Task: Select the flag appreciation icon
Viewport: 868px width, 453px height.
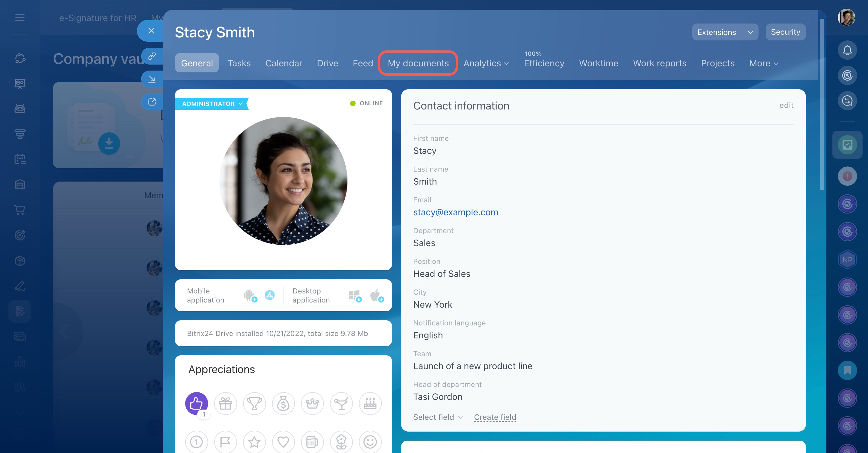Action: click(225, 442)
